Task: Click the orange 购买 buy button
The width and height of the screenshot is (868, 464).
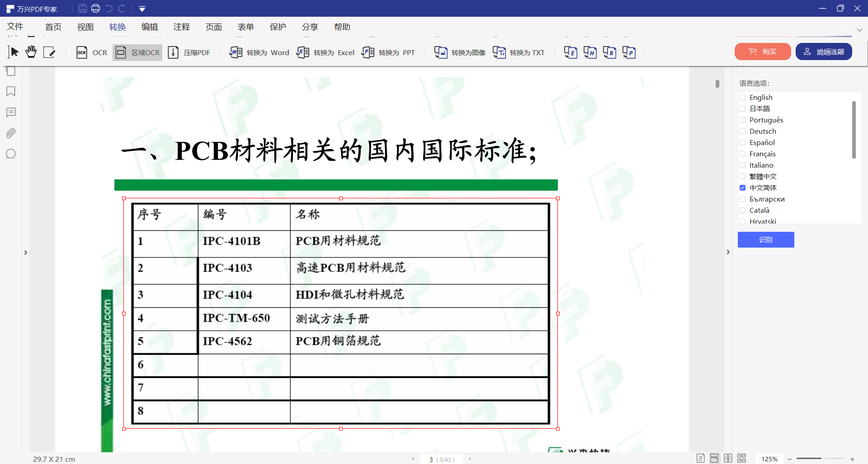Action: click(x=763, y=52)
